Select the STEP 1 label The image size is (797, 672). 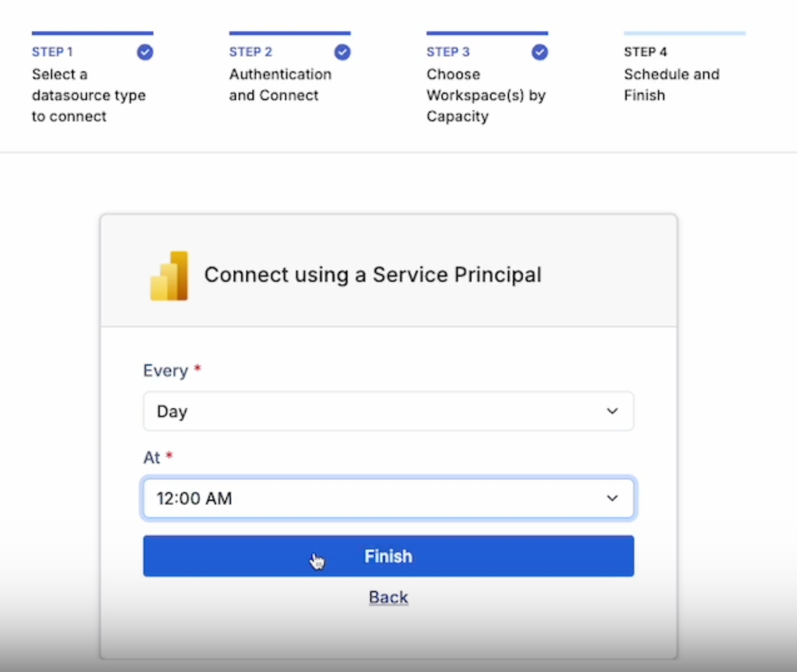pos(52,52)
